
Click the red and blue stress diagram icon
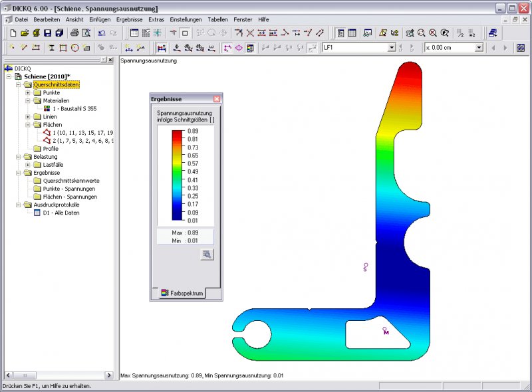point(162,48)
